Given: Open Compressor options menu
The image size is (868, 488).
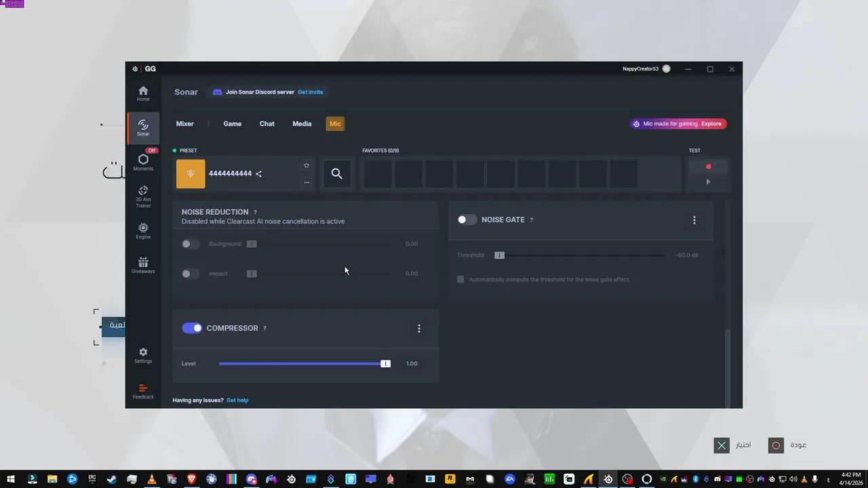Looking at the screenshot, I should click(418, 329).
